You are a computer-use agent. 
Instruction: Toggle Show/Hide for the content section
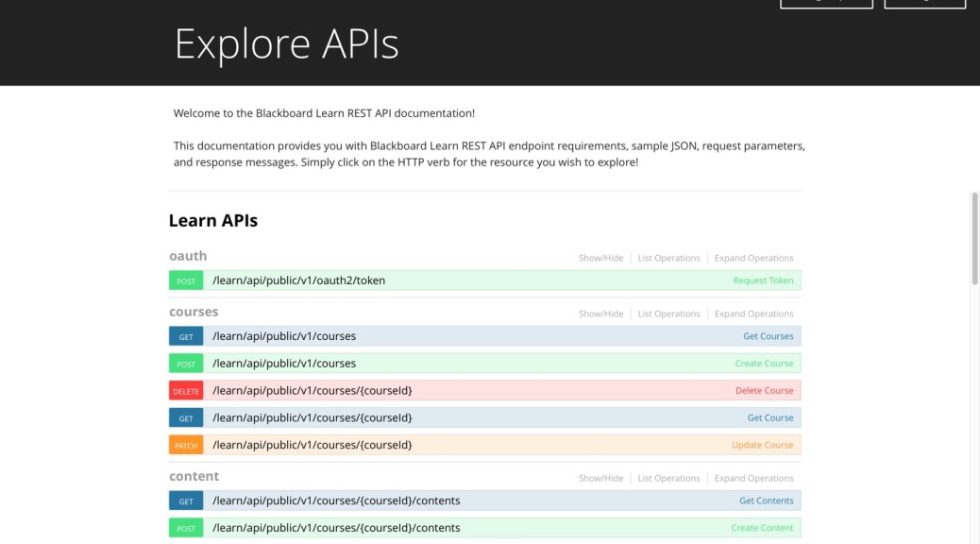[x=600, y=478]
